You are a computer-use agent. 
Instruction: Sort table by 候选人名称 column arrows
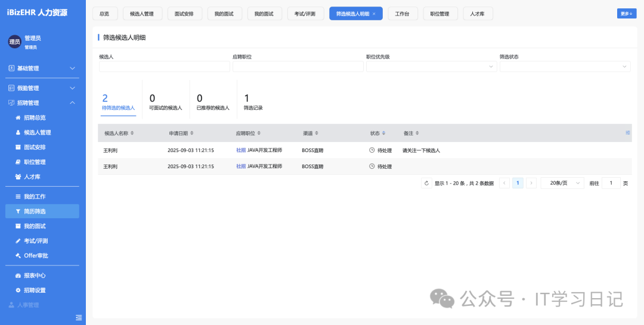click(132, 133)
